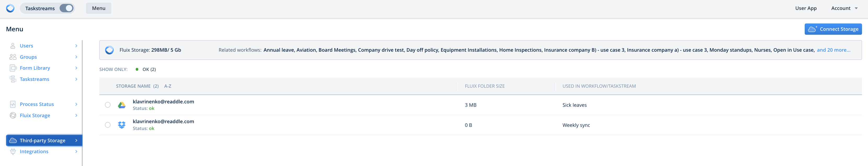
Task: Click the Process Status sidebar icon
Action: (x=13, y=104)
